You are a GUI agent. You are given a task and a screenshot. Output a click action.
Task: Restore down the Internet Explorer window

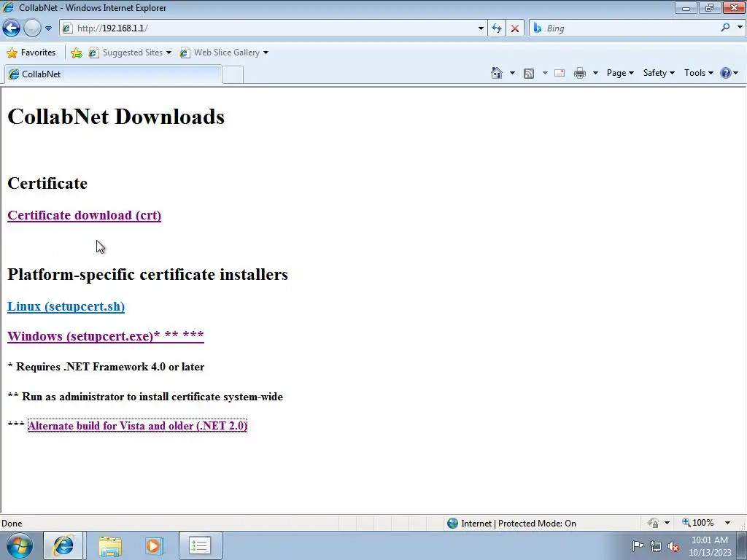[710, 7]
